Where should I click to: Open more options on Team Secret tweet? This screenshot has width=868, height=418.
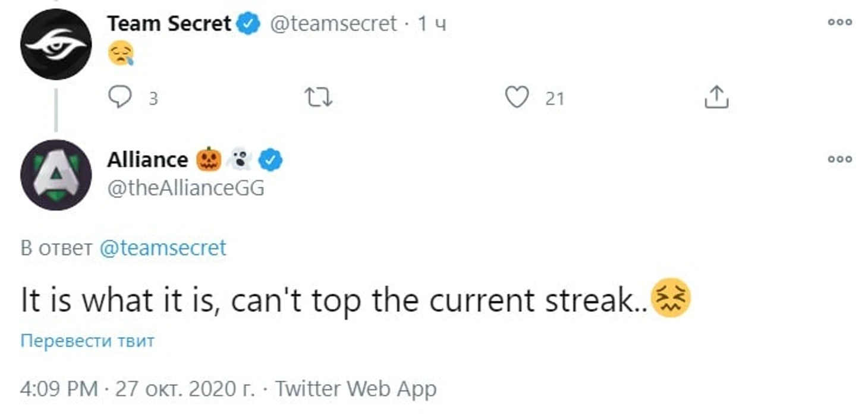[840, 23]
